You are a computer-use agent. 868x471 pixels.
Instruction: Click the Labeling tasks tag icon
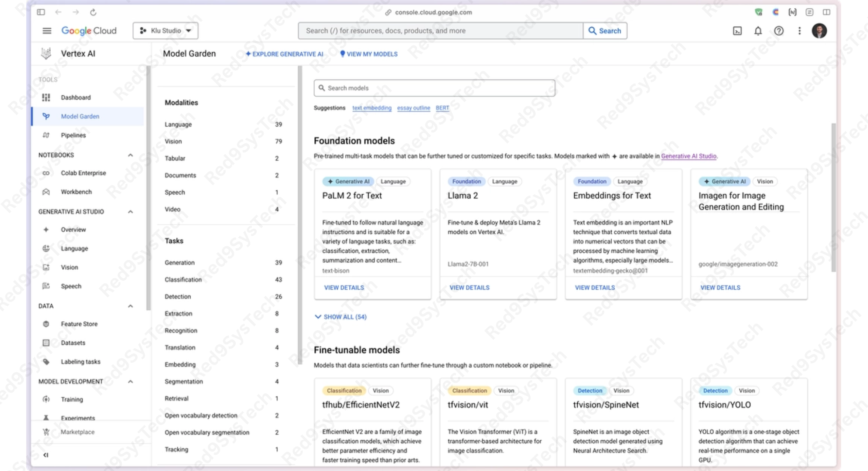pyautogui.click(x=46, y=362)
